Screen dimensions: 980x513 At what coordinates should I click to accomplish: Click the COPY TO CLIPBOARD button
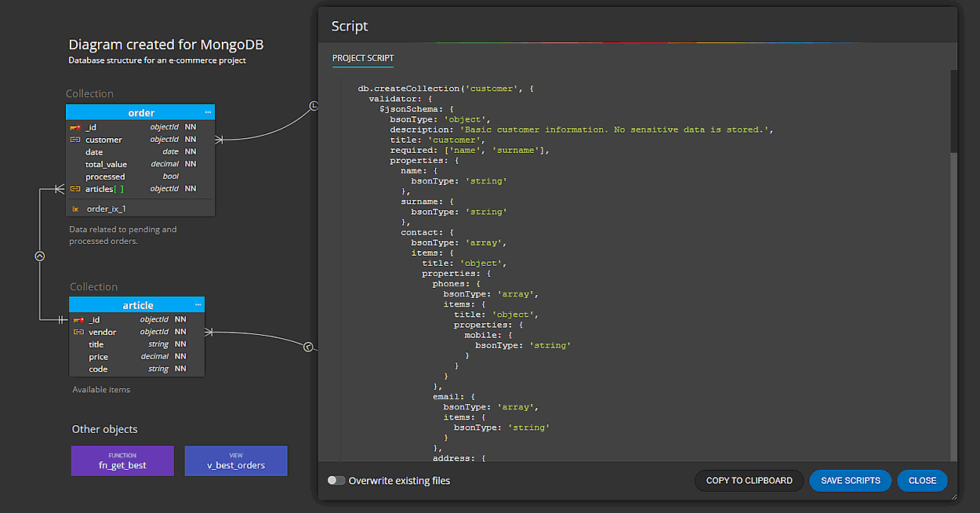[x=748, y=480]
